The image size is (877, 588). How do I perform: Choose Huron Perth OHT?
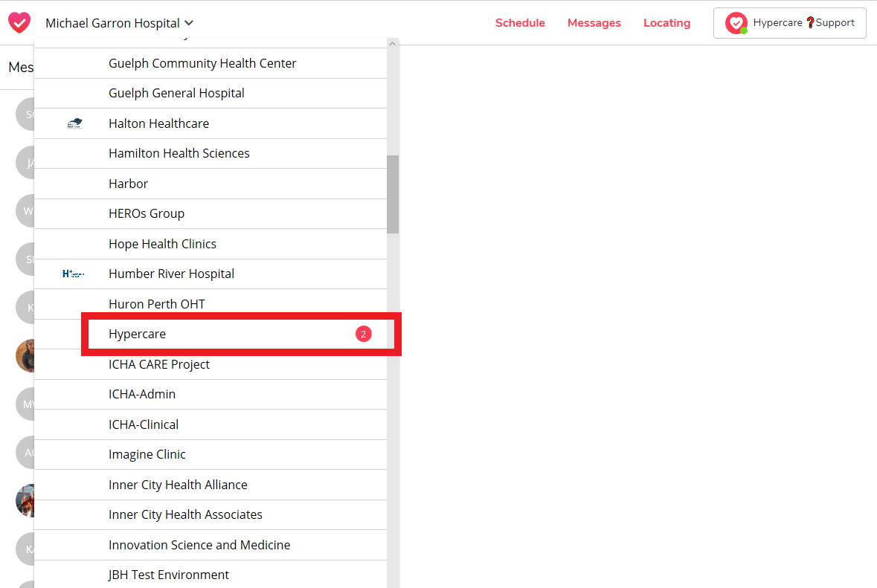pyautogui.click(x=211, y=304)
